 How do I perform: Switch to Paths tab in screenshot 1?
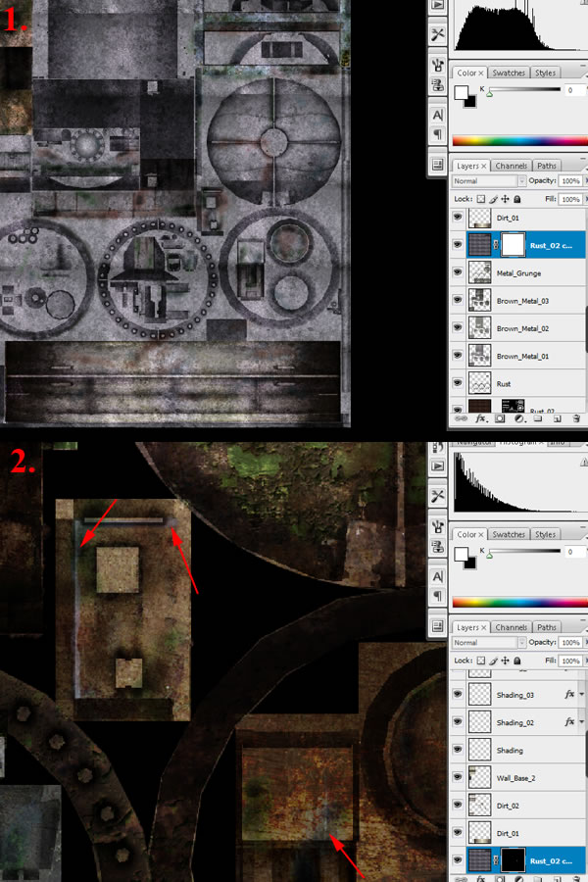547,166
